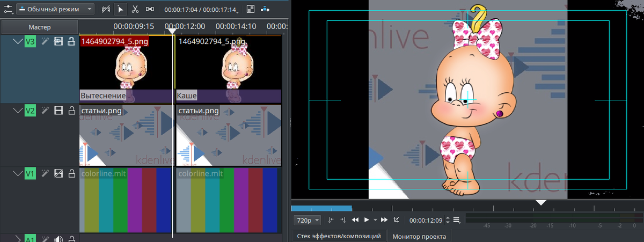Open the Обычный режим edit mode dropdown
The width and height of the screenshot is (644, 242).
point(55,9)
